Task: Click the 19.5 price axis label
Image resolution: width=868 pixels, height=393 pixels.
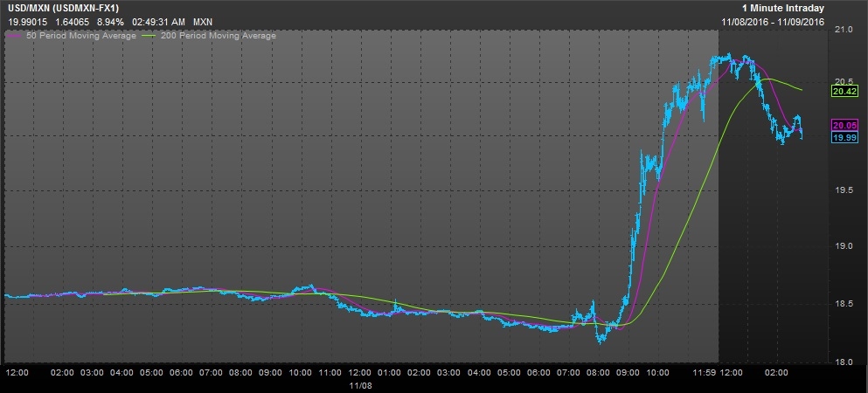Action: click(843, 190)
